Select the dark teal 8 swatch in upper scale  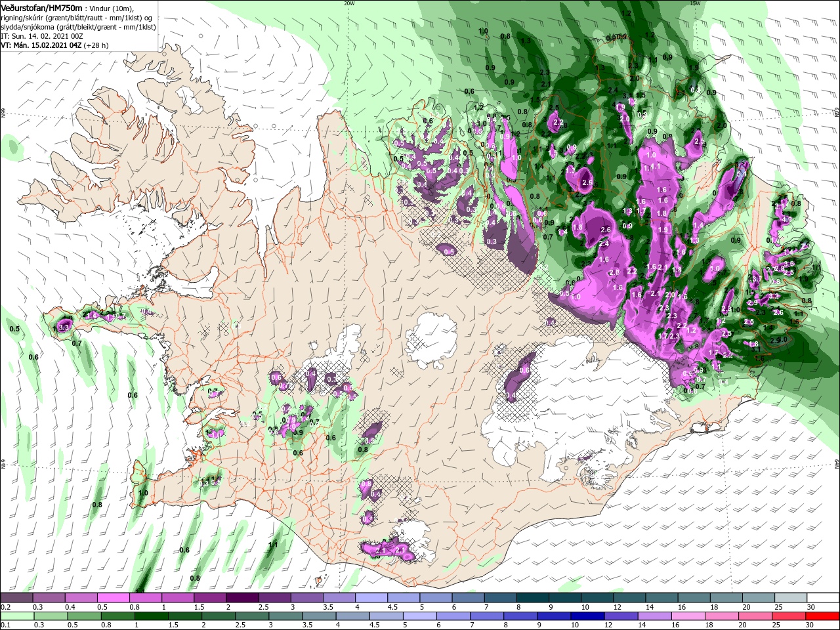pyautogui.click(x=532, y=598)
